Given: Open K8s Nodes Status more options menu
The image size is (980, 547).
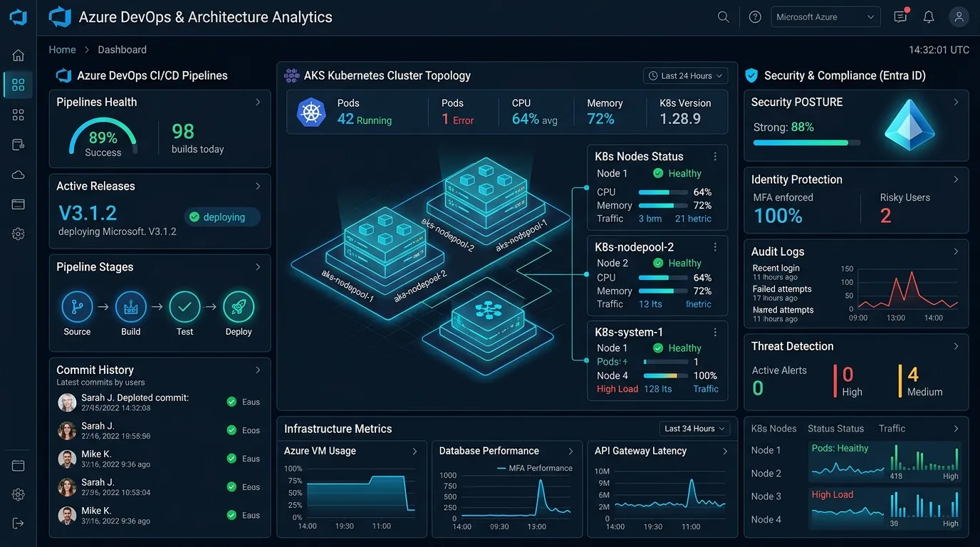Looking at the screenshot, I should (x=715, y=157).
